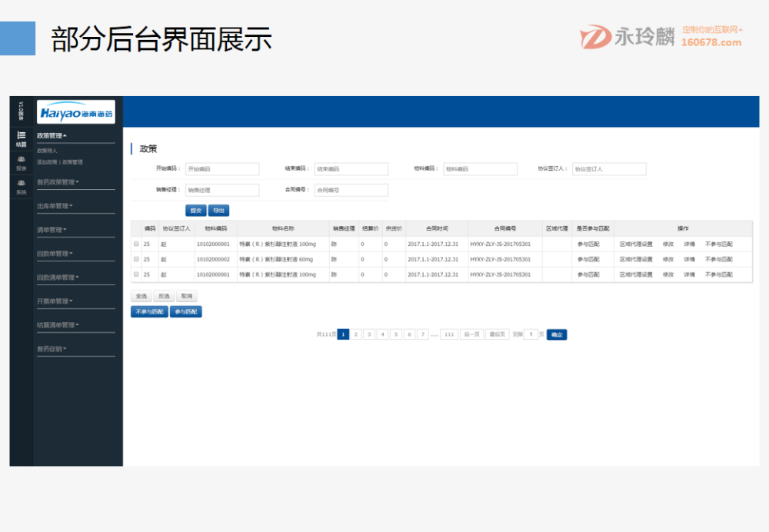Click 反选 to invert the selection

pos(164,296)
